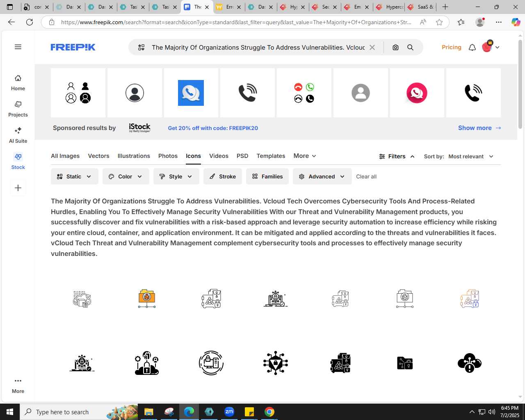Open search type selector icon in search bar

click(x=142, y=48)
